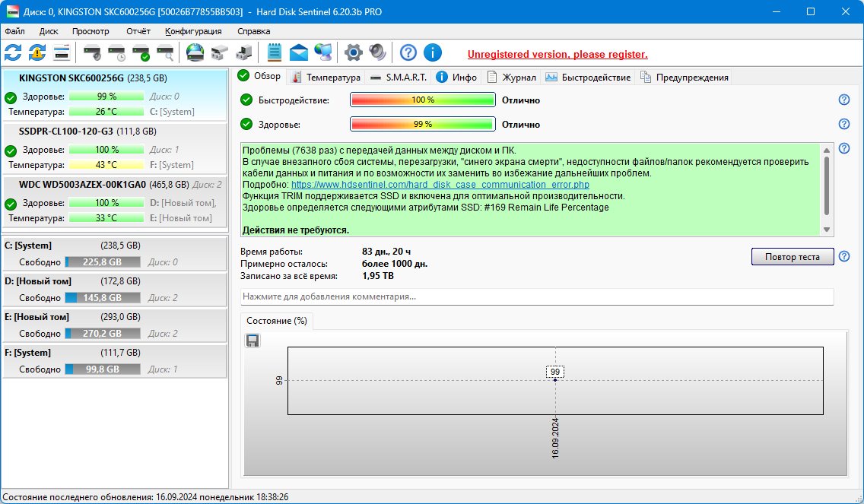864x504 pixels.
Task: Click the disk with magnifier toolbar icon
Action: (165, 53)
